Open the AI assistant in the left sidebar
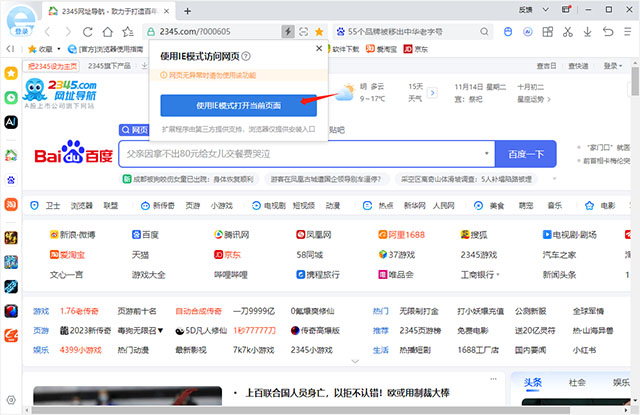Viewport: 640px width, 415px height. point(11,121)
